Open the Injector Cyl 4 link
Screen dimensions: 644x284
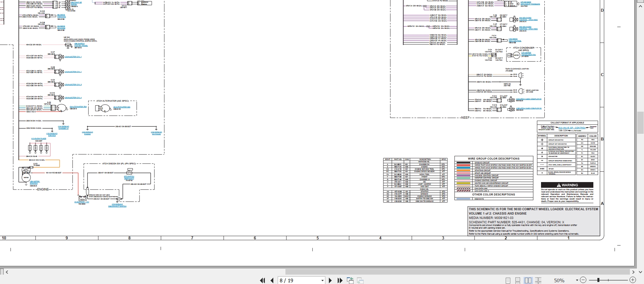[x=73, y=98]
